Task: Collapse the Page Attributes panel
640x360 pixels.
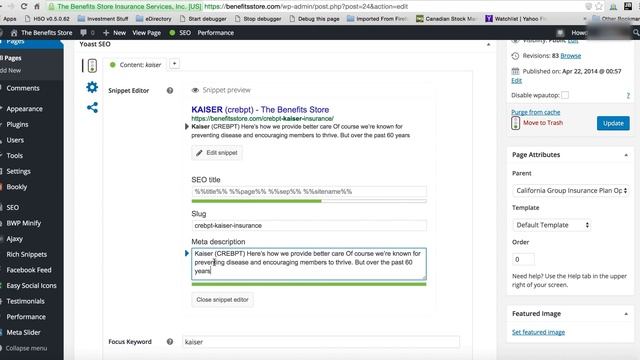Action: (626, 155)
